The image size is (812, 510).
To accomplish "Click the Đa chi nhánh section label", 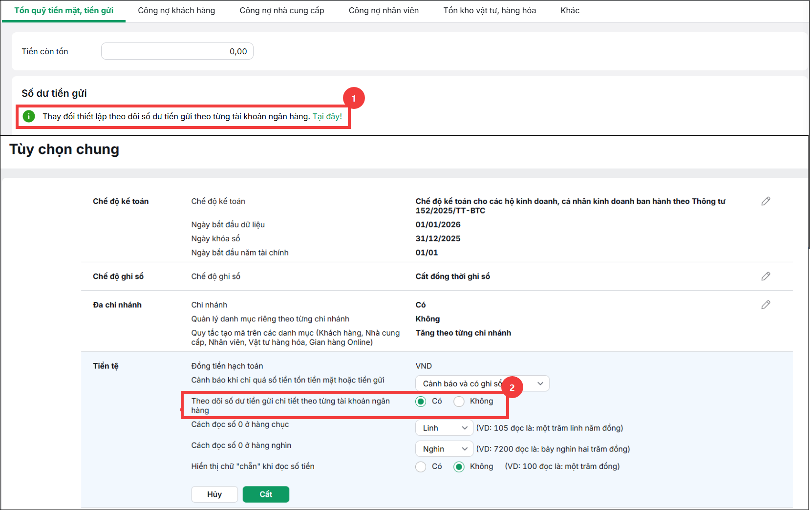I will (117, 305).
